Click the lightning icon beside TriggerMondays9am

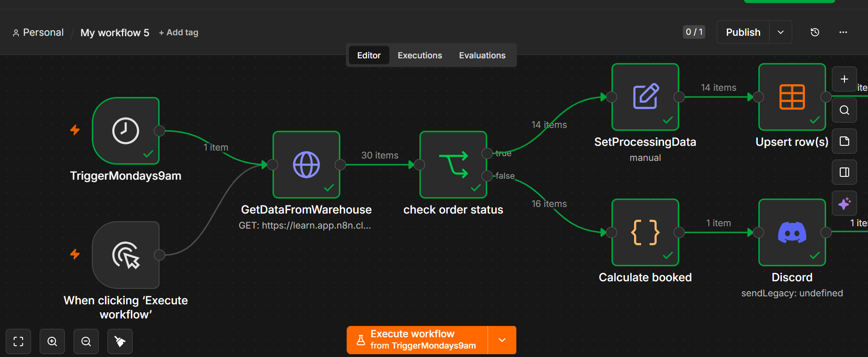click(x=75, y=130)
